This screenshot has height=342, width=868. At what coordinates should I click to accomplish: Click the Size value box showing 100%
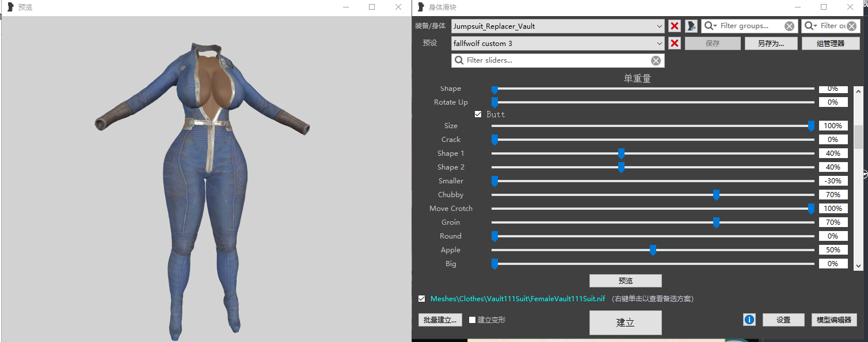[833, 125]
